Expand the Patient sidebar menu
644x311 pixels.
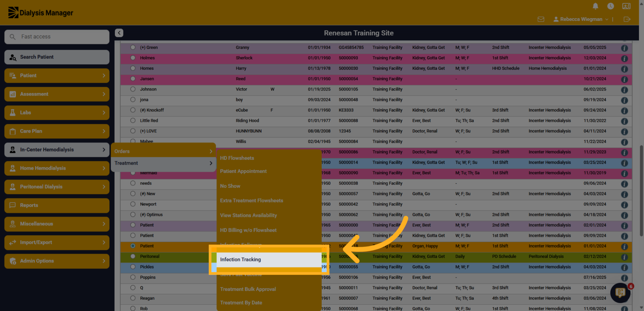57,75
